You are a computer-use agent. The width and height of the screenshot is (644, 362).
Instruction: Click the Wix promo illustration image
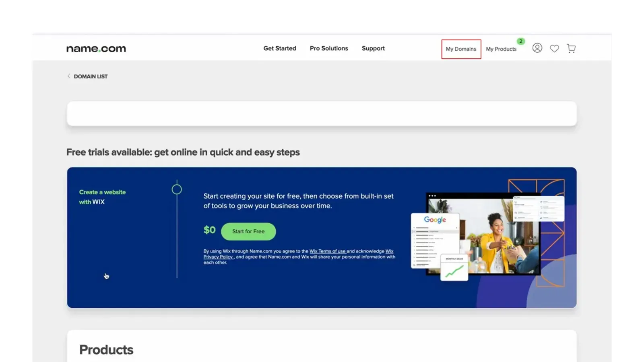coord(487,233)
